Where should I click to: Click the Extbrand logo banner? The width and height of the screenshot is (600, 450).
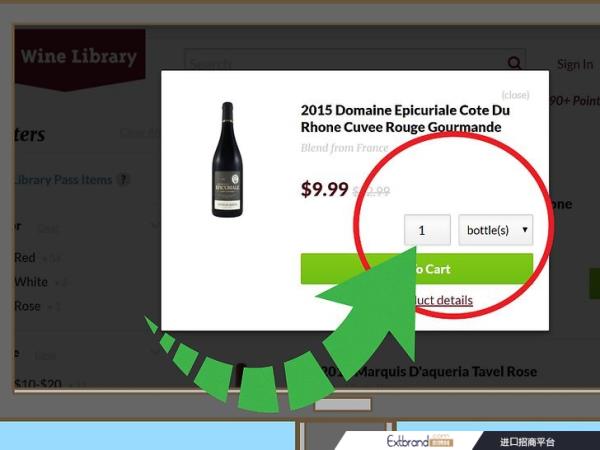(420, 441)
